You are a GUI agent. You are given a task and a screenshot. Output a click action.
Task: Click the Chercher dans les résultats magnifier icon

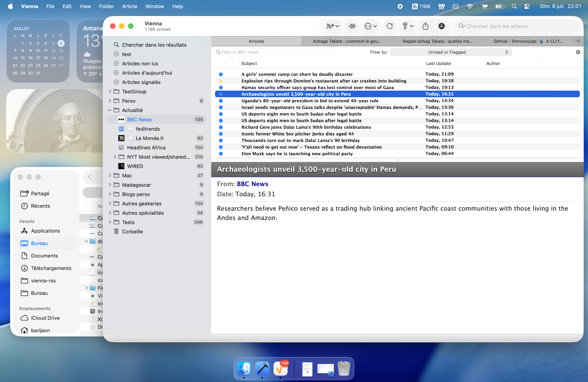[x=116, y=45]
